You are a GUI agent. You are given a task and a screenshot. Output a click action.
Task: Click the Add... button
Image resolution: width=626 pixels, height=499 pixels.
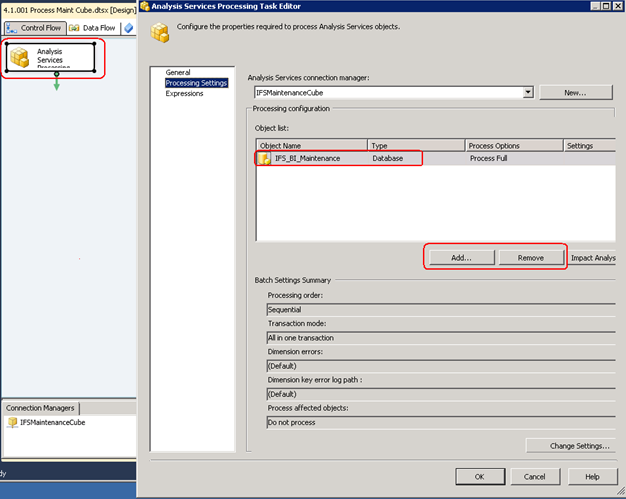pos(461,257)
